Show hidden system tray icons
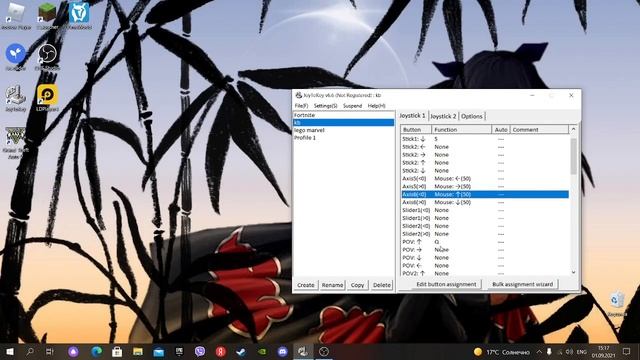Image resolution: width=640 pixels, height=360 pixels. click(539, 351)
